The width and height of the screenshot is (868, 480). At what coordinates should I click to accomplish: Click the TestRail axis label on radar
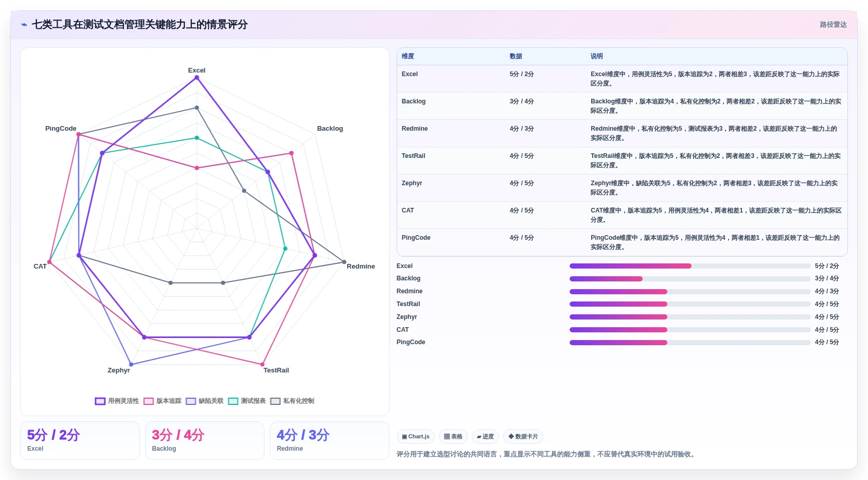(276, 370)
